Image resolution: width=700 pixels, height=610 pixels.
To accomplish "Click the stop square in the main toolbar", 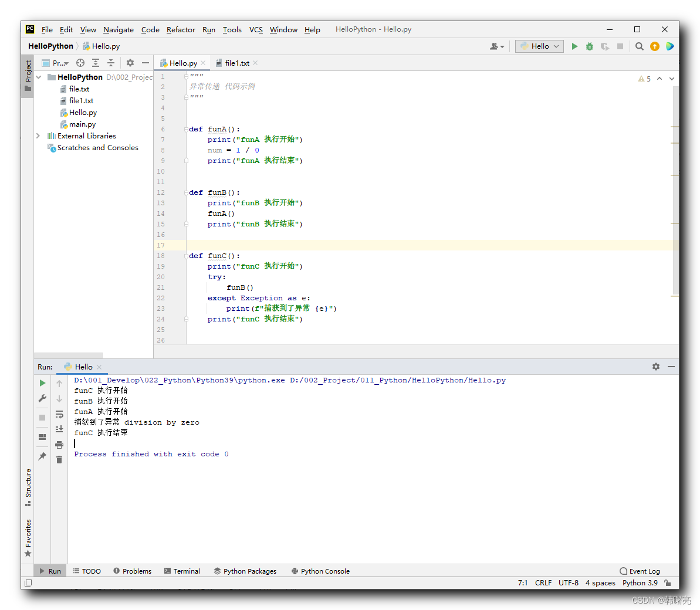I will [x=620, y=46].
